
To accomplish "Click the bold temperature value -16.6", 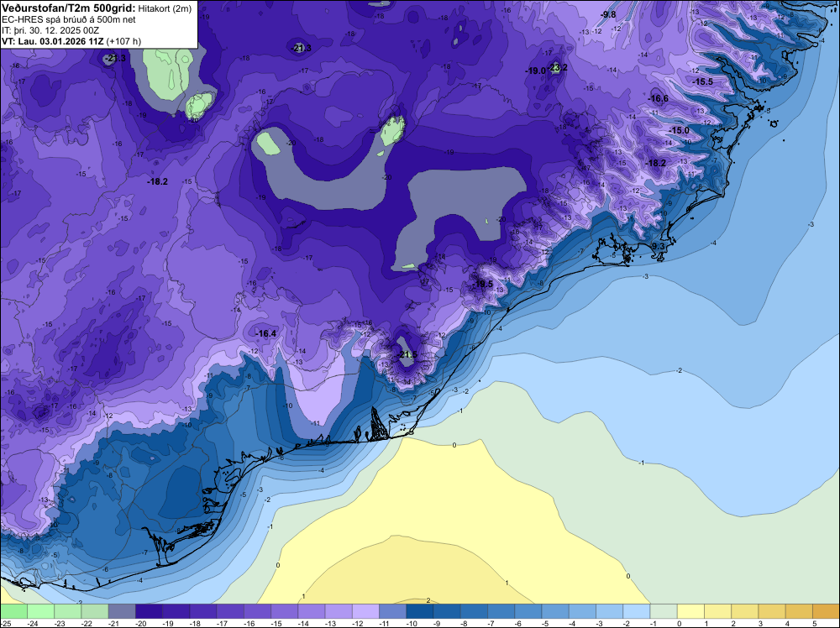I will [658, 98].
